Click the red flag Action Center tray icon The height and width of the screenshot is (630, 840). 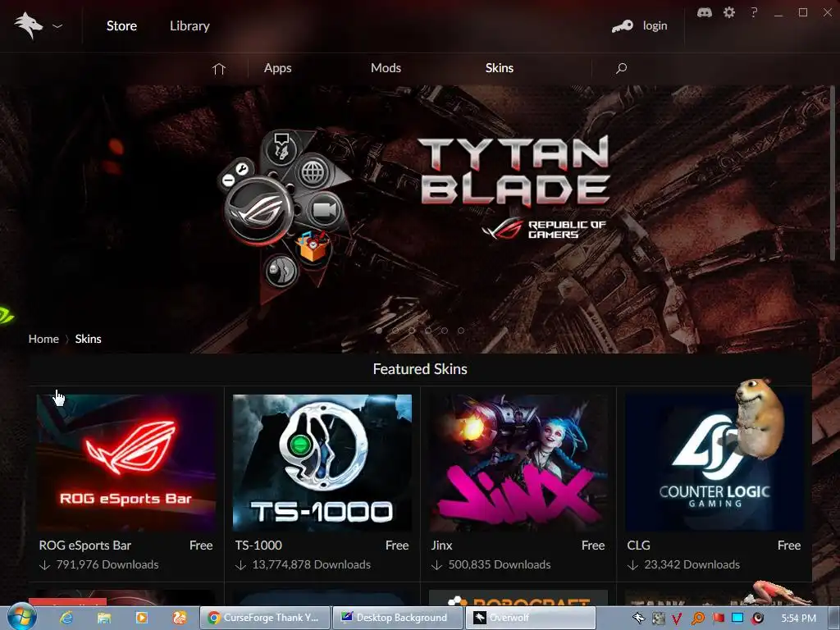[719, 619]
